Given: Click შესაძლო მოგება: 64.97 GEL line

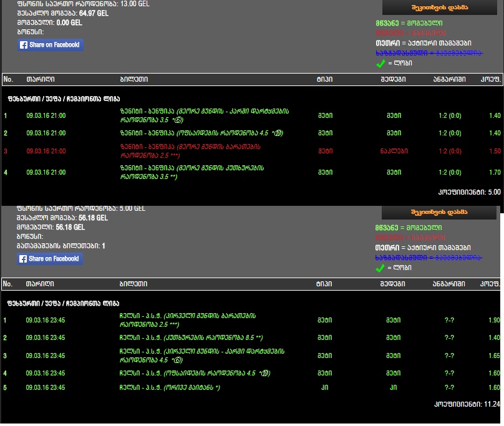Looking at the screenshot, I should (x=63, y=14).
